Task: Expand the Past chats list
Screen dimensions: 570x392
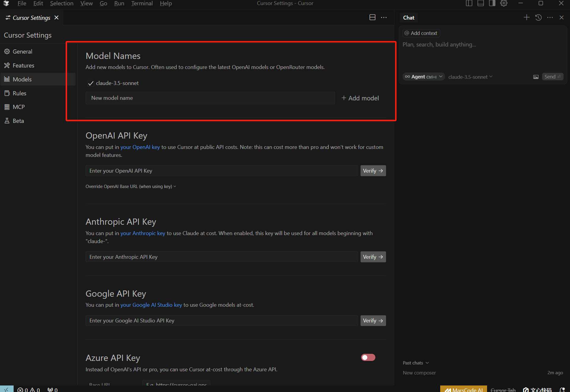Action: click(x=416, y=363)
